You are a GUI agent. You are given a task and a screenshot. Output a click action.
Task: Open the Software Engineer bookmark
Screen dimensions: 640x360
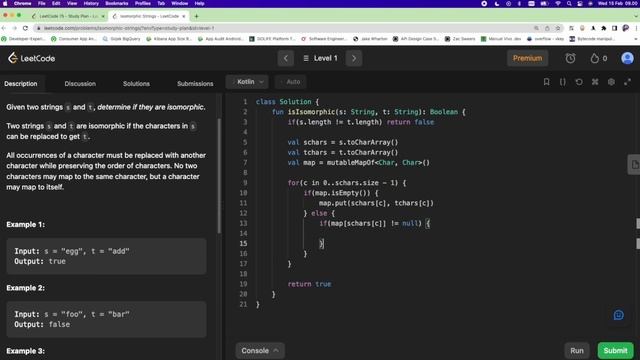coord(324,39)
